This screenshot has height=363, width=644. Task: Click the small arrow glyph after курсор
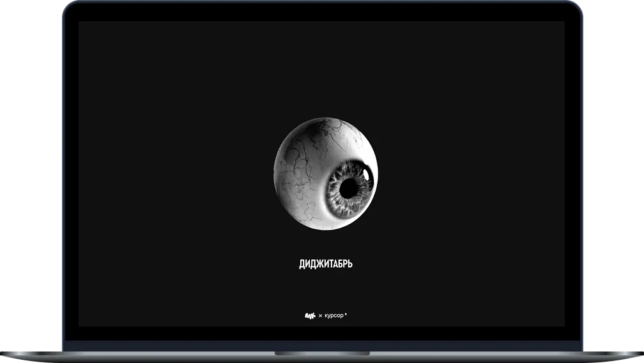(x=346, y=314)
